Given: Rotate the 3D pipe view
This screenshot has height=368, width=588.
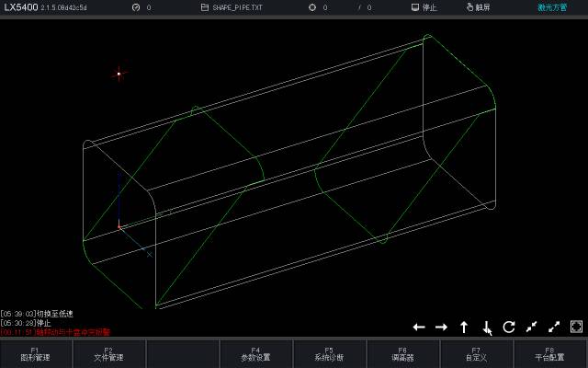Looking at the screenshot, I should [509, 327].
